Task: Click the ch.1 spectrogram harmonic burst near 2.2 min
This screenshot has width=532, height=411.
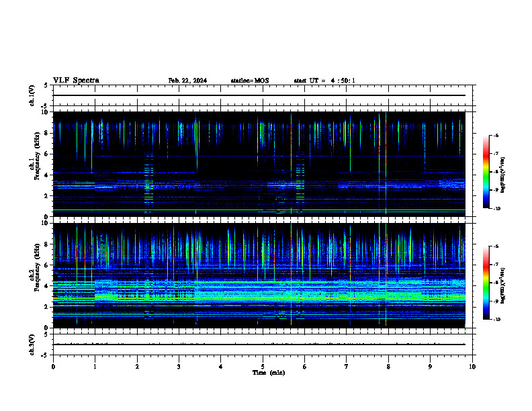Action: [x=148, y=183]
